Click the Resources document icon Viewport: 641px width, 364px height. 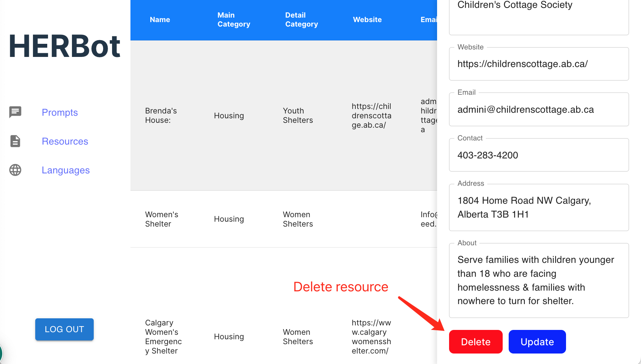[15, 141]
